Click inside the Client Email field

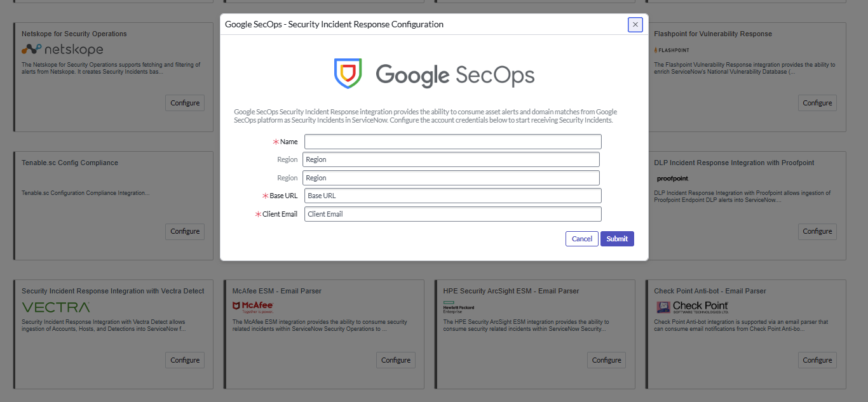click(x=452, y=214)
